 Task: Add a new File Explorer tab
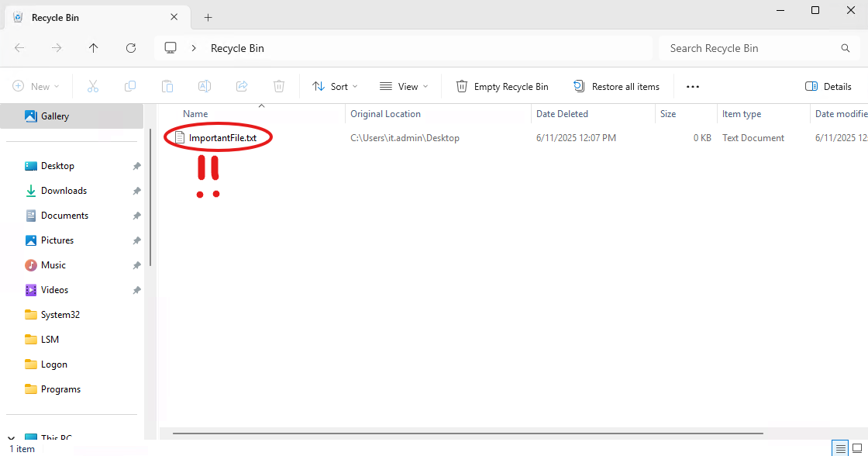coord(208,18)
